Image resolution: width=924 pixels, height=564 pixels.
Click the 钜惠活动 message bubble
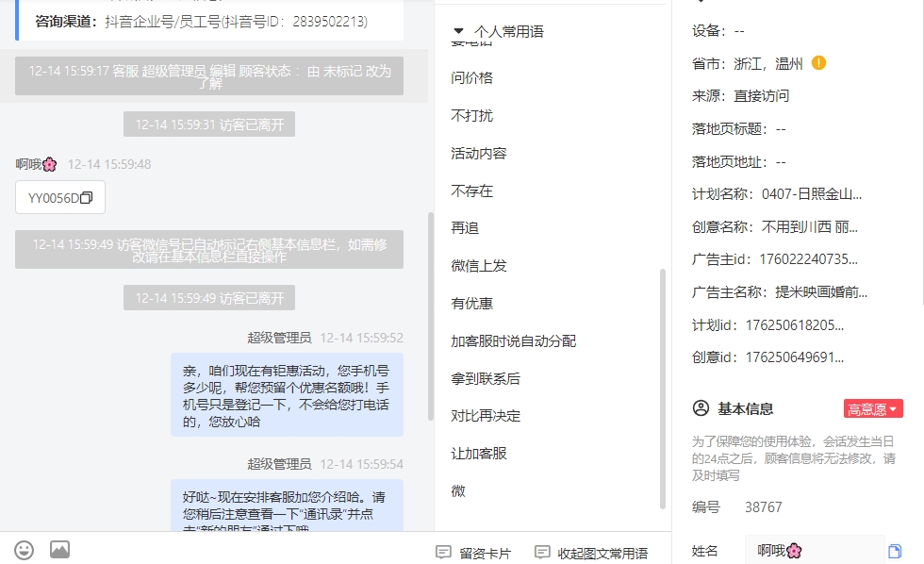tap(287, 395)
